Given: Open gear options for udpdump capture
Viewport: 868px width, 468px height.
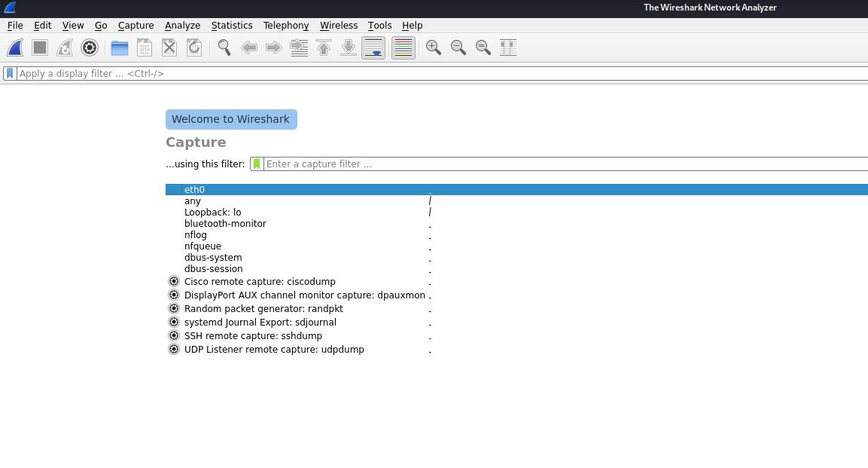Looking at the screenshot, I should (174, 350).
